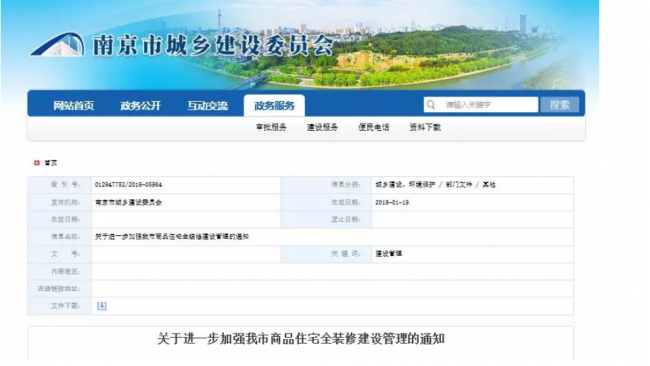Focus the keyword search input field
Screen dimensions: 650x366
point(481,105)
